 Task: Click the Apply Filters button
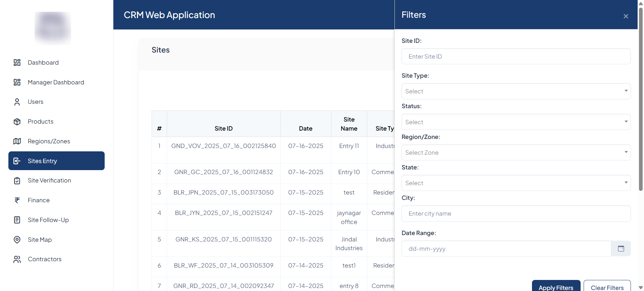point(556,286)
